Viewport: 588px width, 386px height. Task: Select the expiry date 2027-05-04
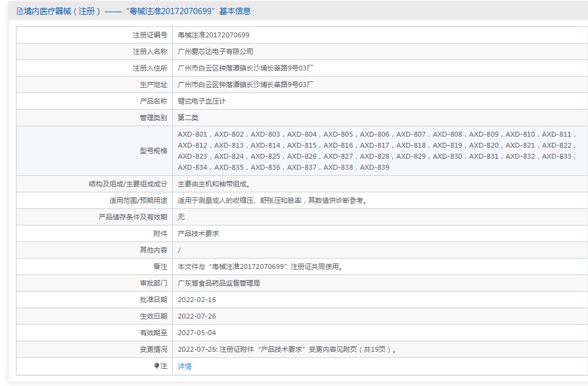pos(197,333)
